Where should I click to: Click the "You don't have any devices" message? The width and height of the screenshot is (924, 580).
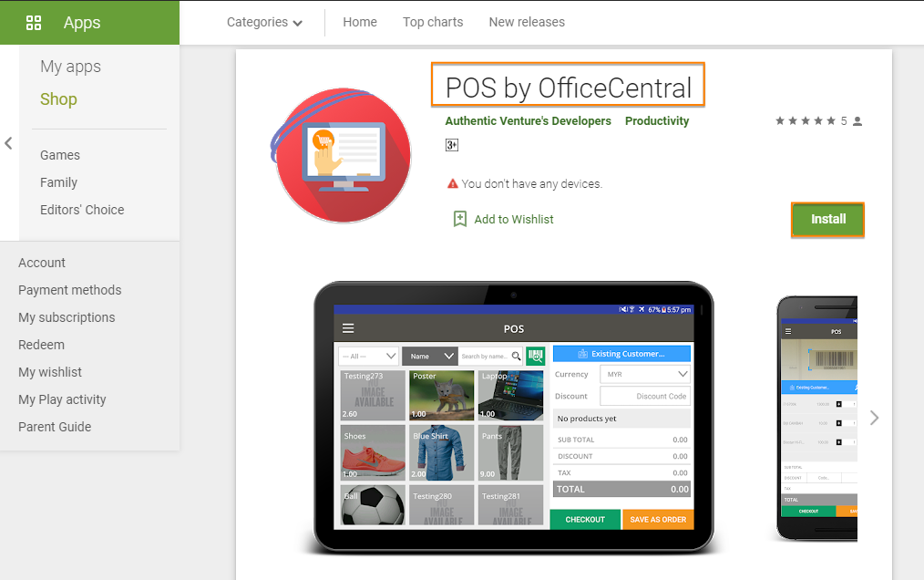(531, 183)
